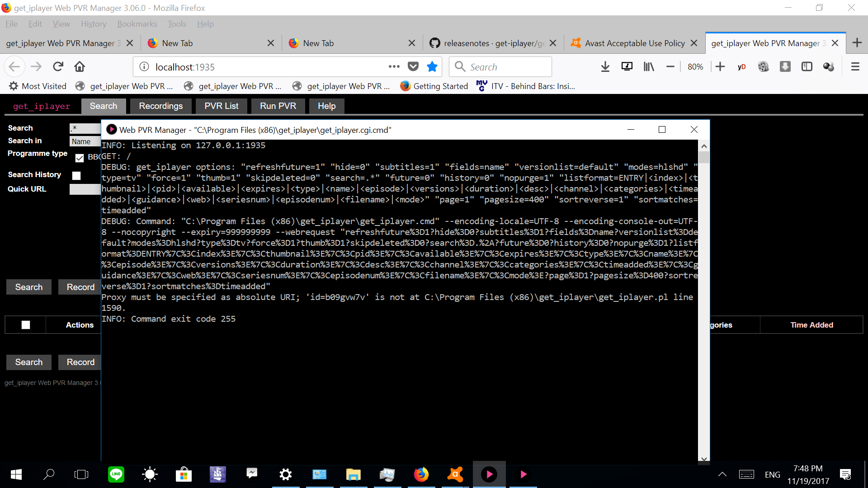This screenshot has height=488, width=868.
Task: Uncheck the BBC programme type checkbox
Action: point(80,158)
